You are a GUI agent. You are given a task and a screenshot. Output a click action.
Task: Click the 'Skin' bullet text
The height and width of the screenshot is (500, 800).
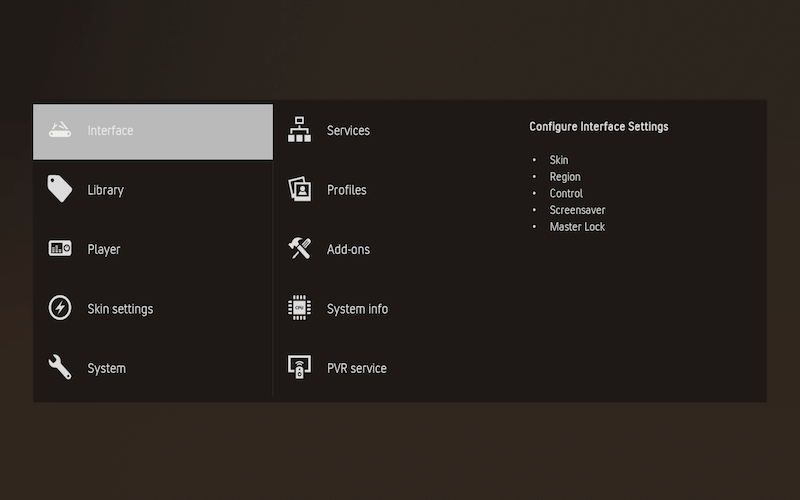pyautogui.click(x=559, y=160)
